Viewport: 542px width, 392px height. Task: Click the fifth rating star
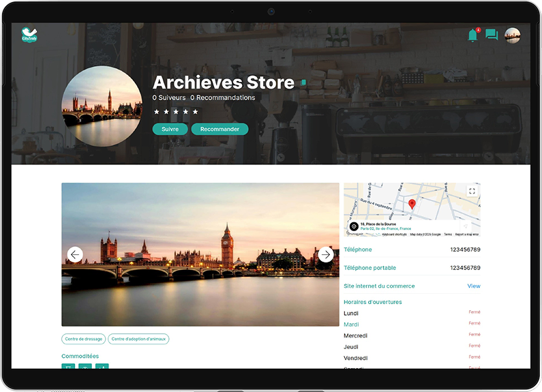pyautogui.click(x=195, y=112)
